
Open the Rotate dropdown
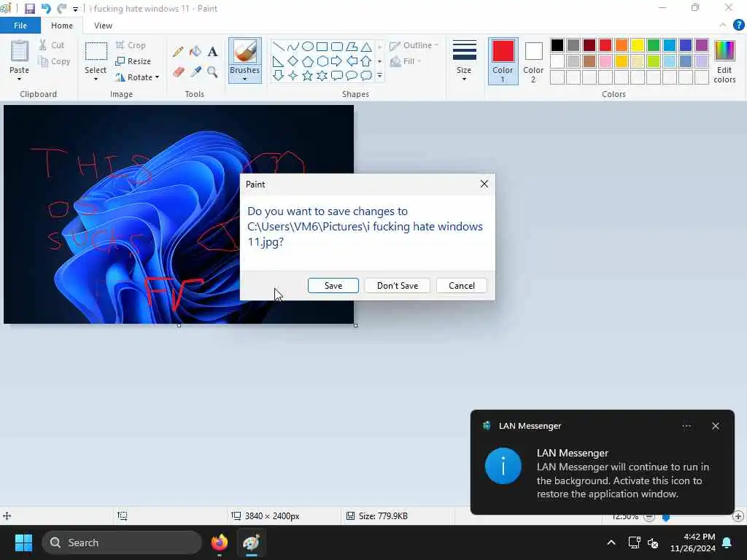point(136,77)
